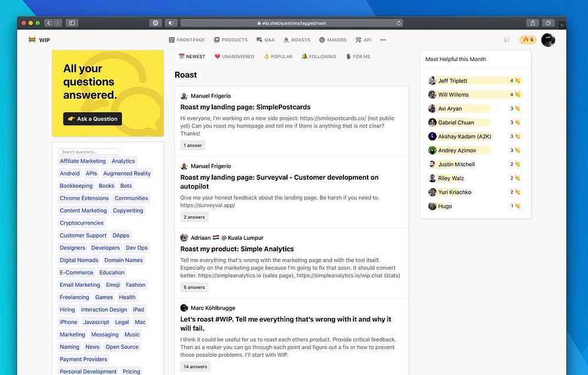Open the Q&A nav item
Image resolution: width=588 pixels, height=375 pixels.
(x=266, y=40)
